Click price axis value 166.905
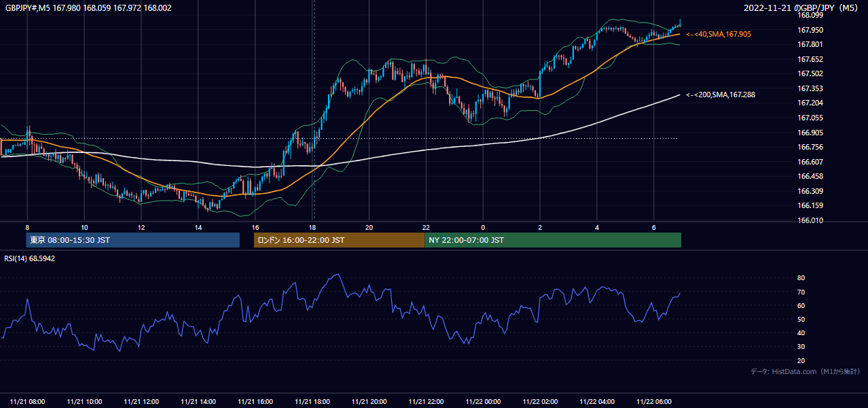 pos(810,133)
